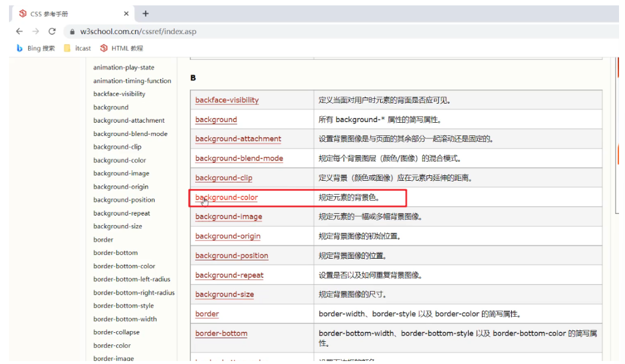Screen dimensions: 625x364
Task: Open background-size table link
Action: click(x=224, y=294)
